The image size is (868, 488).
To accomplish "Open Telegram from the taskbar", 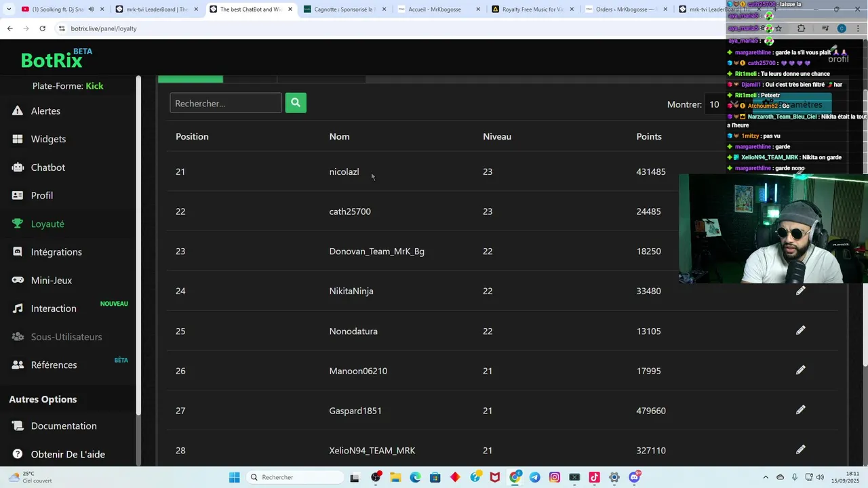I will [534, 477].
